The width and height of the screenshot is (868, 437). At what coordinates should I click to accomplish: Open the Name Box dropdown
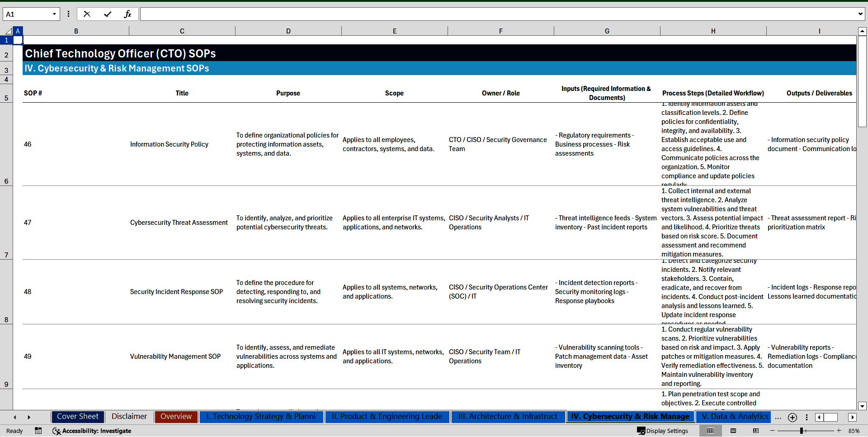coord(54,14)
